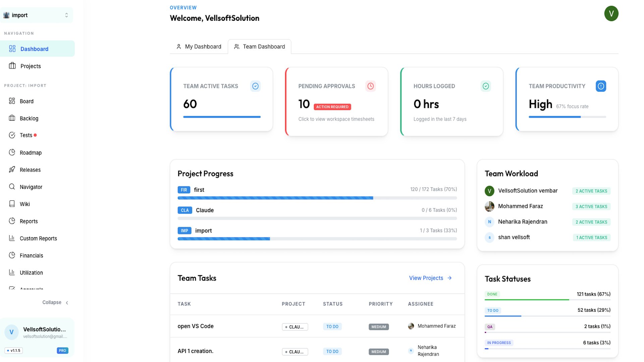Open the VellsoftSolution account menu at sidebar bottom
The height and width of the screenshot is (362, 644).
[x=37, y=332]
